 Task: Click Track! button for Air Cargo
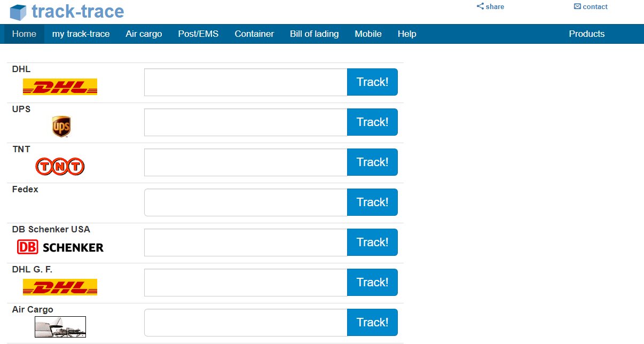coord(372,323)
